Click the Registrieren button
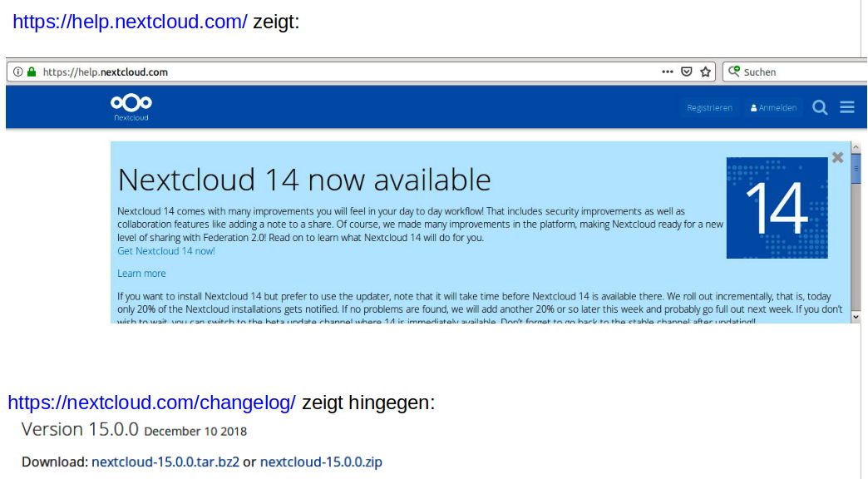This screenshot has height=479, width=868. [x=710, y=108]
